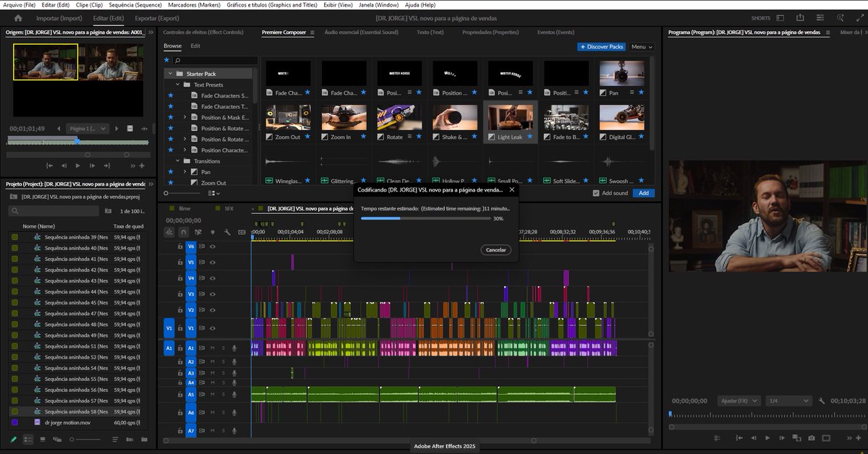The height and width of the screenshot is (454, 868).
Task: Click the favorites star filter in Premiere Composer
Action: 167,61
